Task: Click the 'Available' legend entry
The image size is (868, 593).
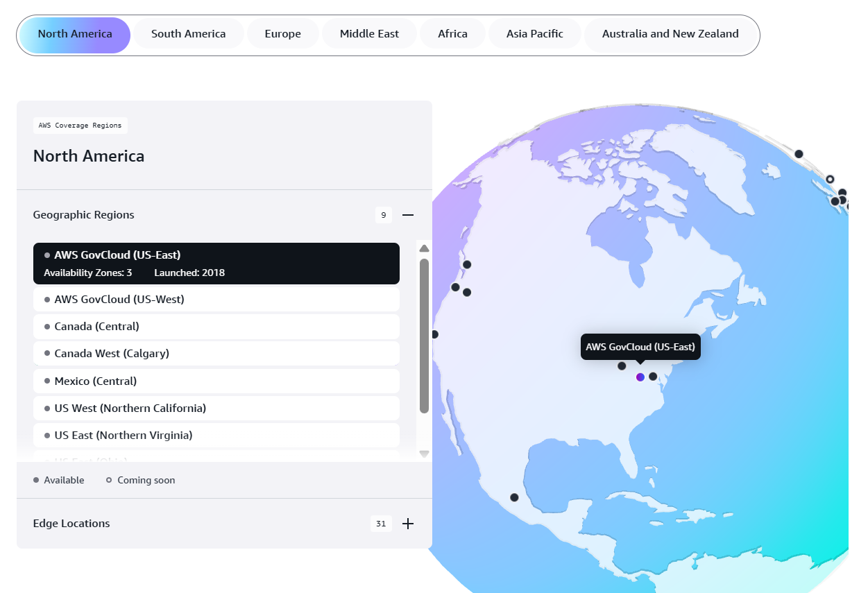Action: [x=59, y=480]
